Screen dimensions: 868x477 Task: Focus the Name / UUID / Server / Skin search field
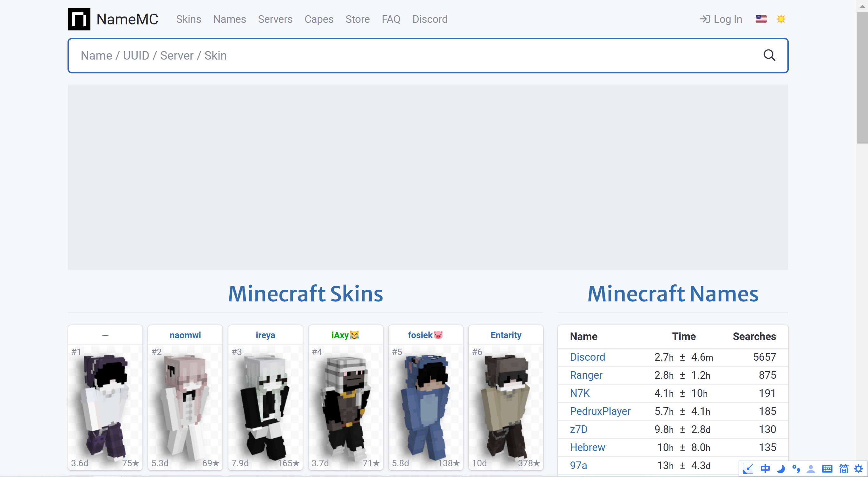(x=428, y=55)
